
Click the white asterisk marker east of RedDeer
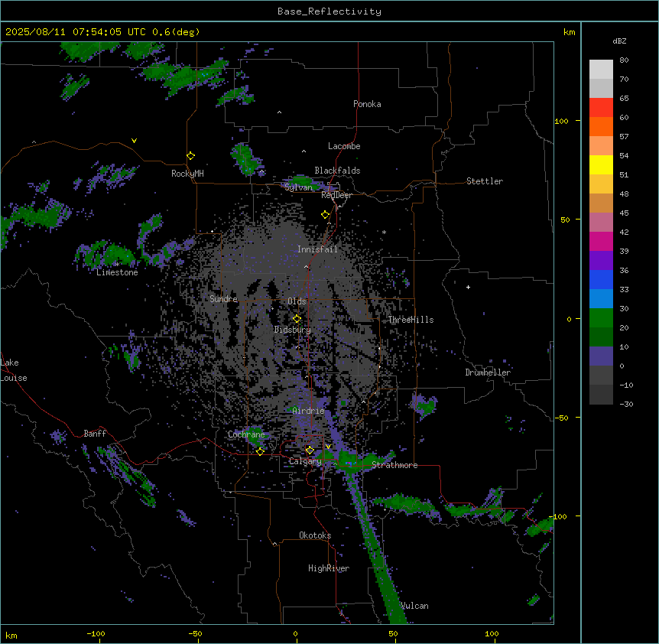384,232
